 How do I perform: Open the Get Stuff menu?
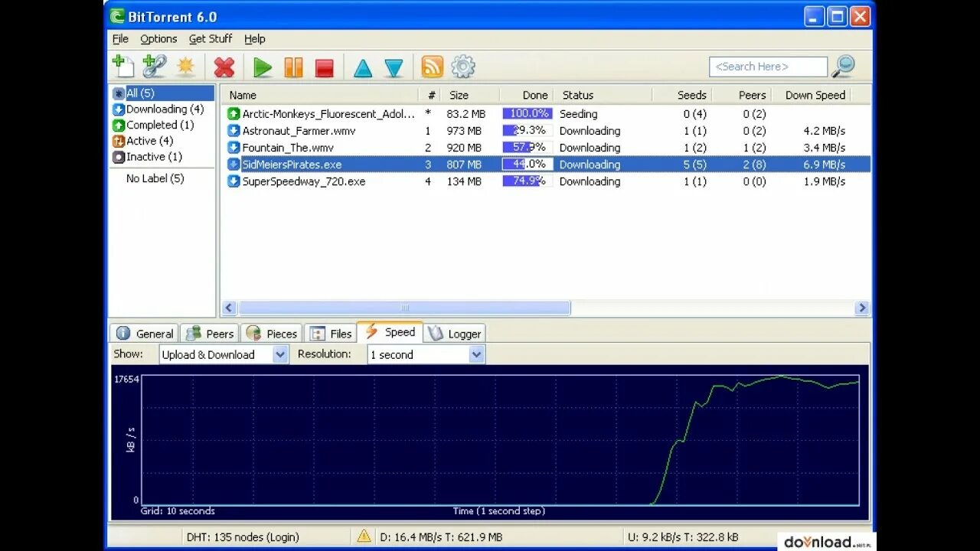[211, 39]
